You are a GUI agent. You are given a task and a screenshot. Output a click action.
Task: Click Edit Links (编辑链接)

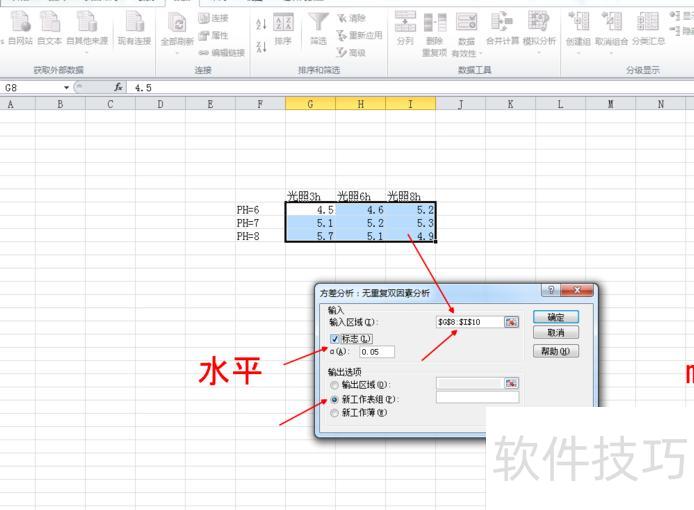point(221,53)
